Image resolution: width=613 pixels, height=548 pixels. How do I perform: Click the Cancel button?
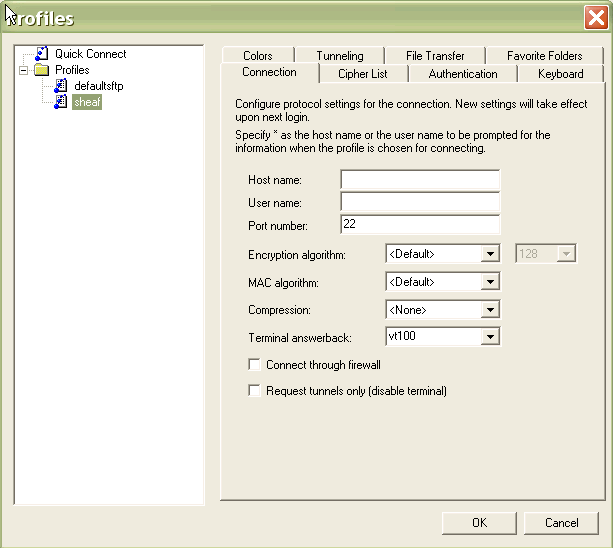coord(561,523)
